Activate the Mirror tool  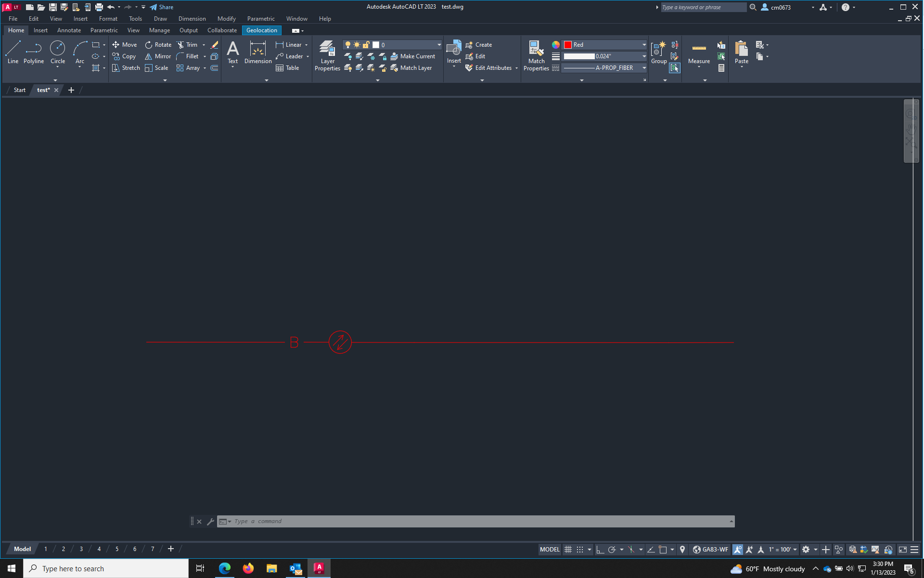pos(158,56)
